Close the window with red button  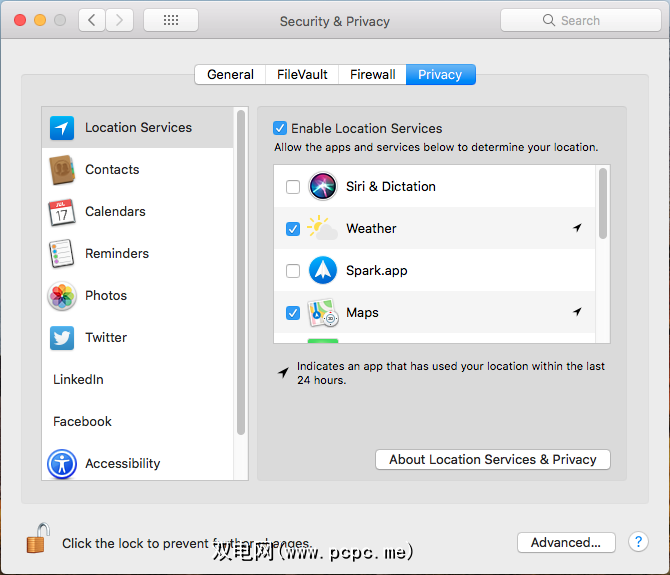[20, 20]
